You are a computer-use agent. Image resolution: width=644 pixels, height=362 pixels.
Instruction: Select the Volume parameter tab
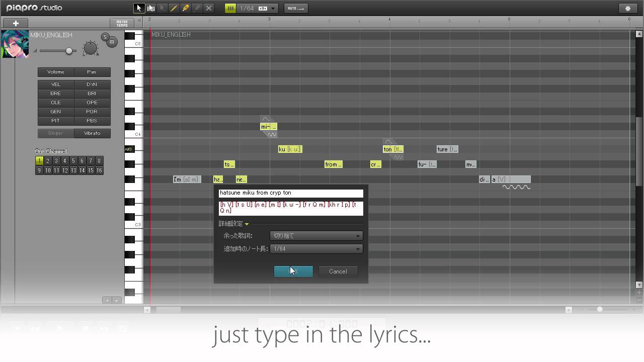pyautogui.click(x=56, y=72)
